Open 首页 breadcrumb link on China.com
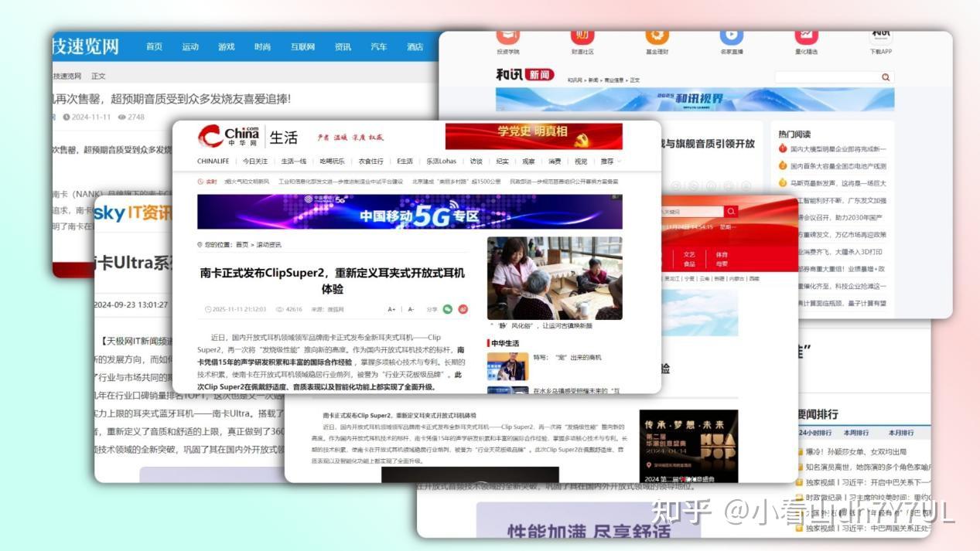The width and height of the screenshot is (980, 551). pos(242,245)
